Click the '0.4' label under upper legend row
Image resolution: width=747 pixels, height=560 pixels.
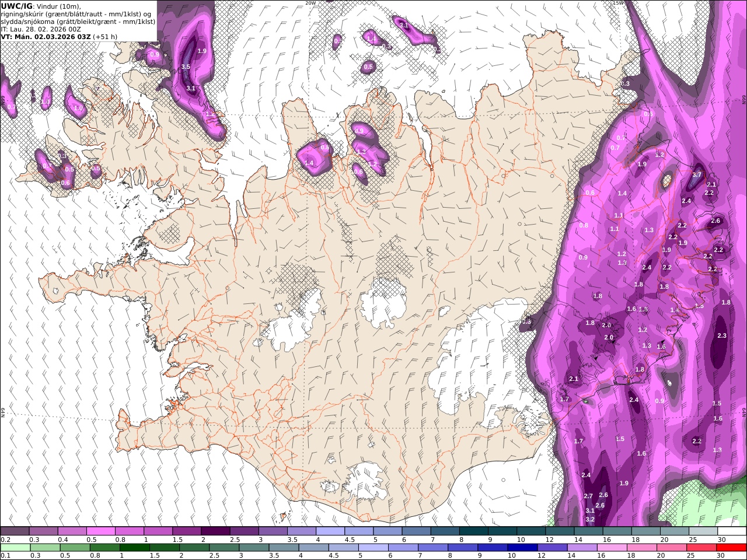pyautogui.click(x=63, y=540)
